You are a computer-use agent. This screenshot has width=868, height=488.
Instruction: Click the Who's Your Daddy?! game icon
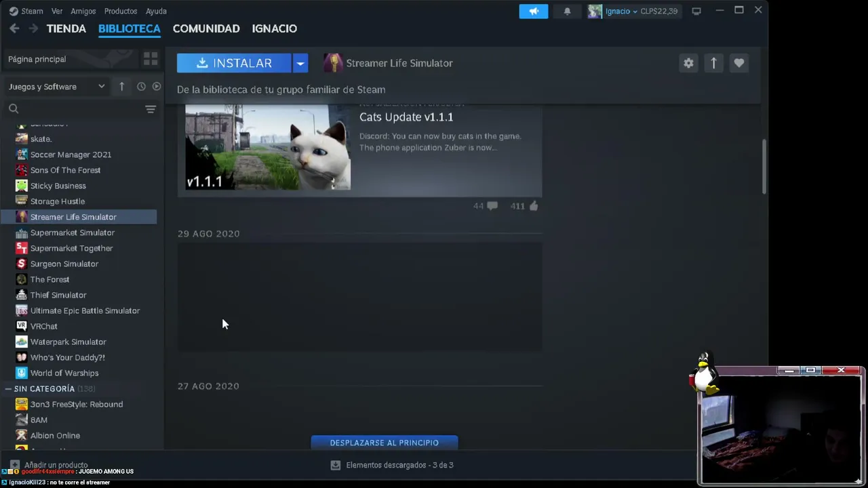(x=22, y=357)
